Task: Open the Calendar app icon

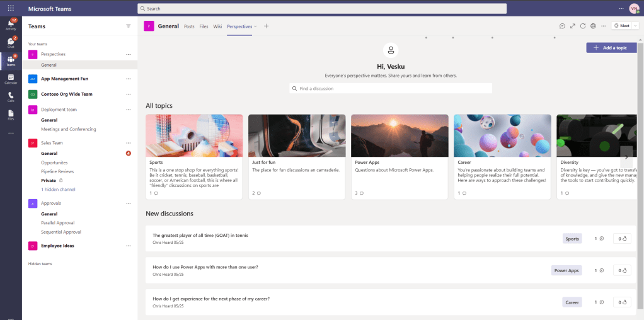Action: click(11, 79)
